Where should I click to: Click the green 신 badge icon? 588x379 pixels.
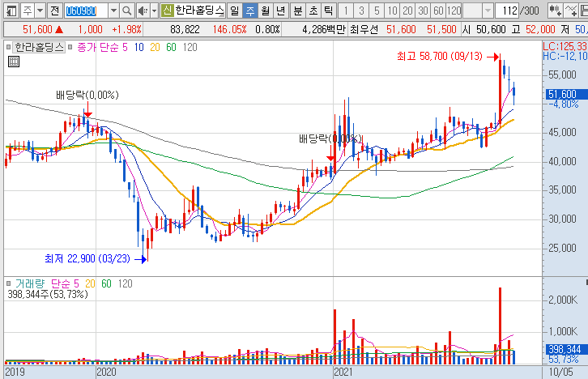[x=167, y=11]
